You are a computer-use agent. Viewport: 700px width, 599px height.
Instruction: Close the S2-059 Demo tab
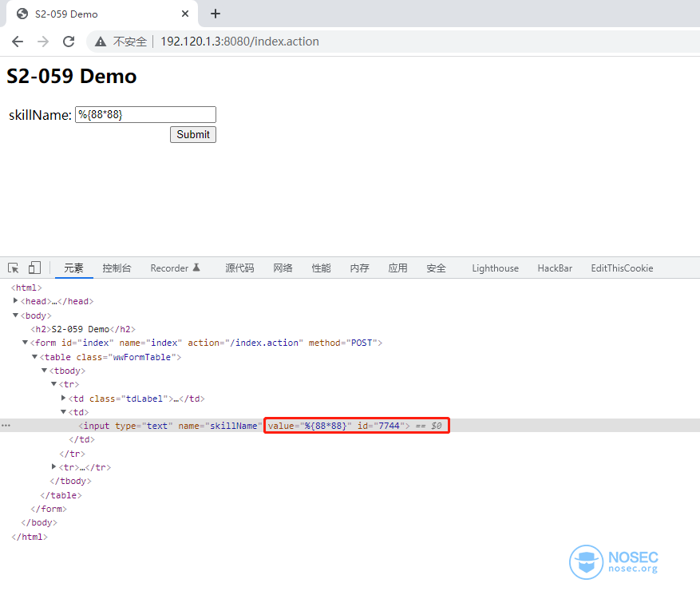point(185,14)
